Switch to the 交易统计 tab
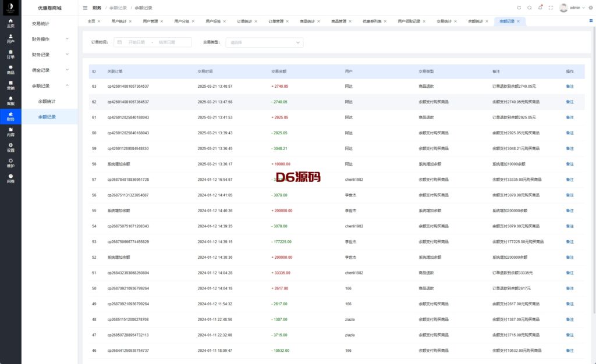The width and height of the screenshot is (596, 364). coord(444,22)
